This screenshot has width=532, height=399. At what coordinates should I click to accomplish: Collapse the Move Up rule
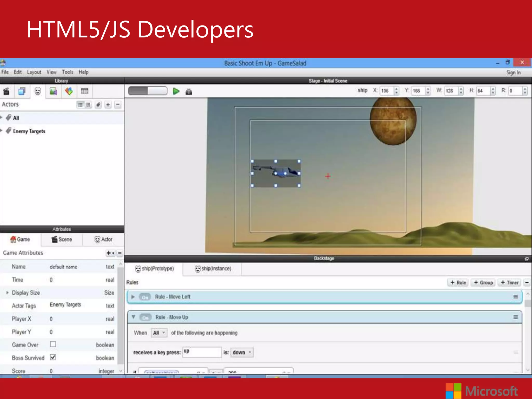pyautogui.click(x=134, y=317)
